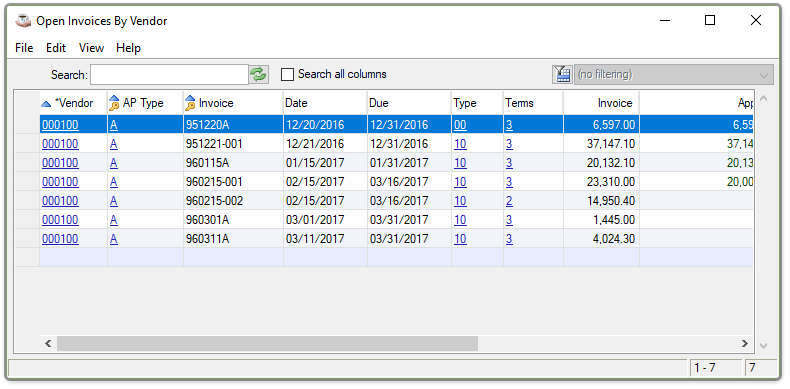Open the Help menu
Image resolution: width=790 pixels, height=389 pixels.
click(128, 48)
